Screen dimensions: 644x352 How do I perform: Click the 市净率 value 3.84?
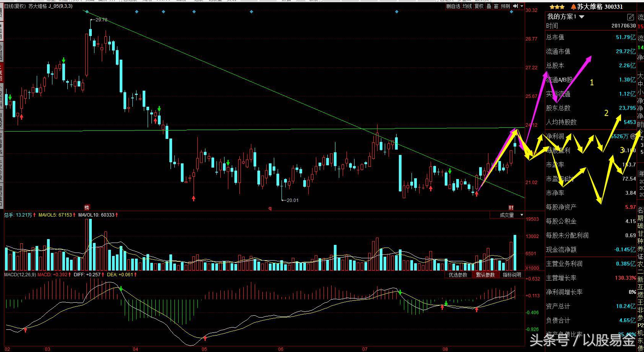(x=630, y=193)
